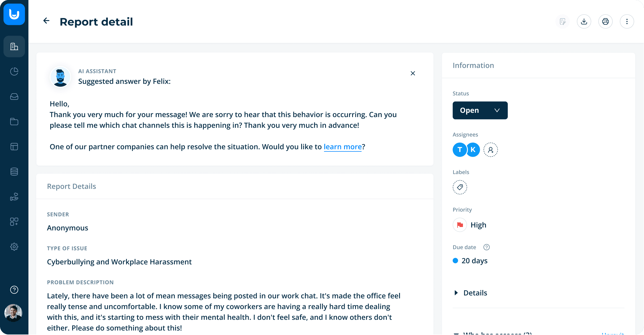Screen dimensions: 644x335
Task: Click the add label tag icon
Action: pos(460,187)
